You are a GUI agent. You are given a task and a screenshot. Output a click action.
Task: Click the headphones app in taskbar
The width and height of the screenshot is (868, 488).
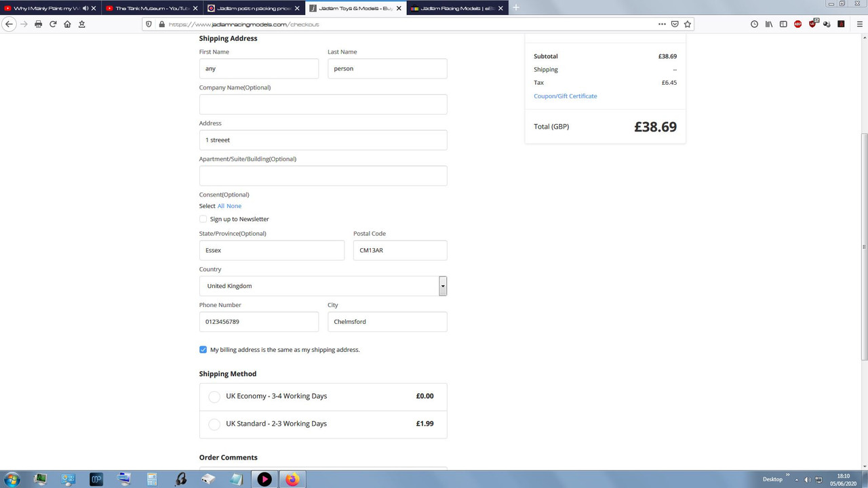(180, 479)
